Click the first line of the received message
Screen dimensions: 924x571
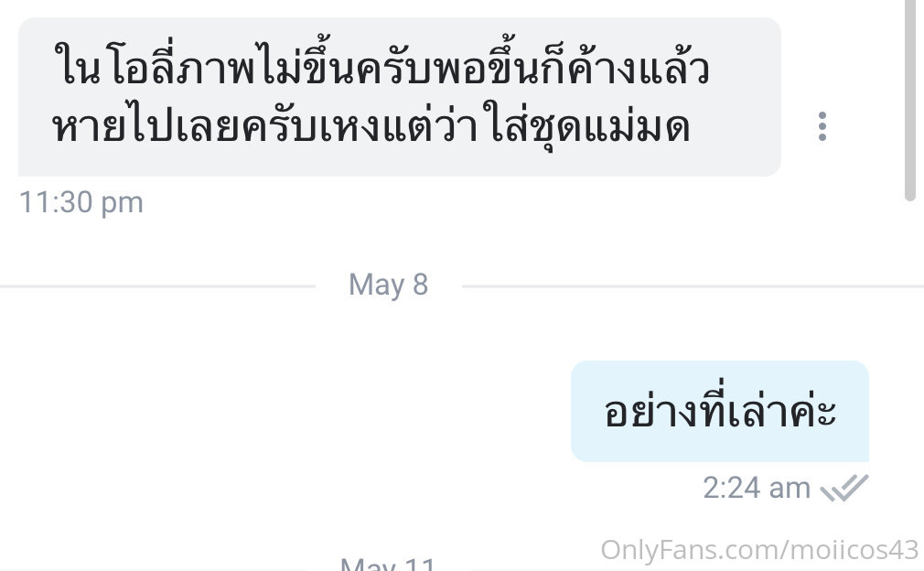point(381,70)
